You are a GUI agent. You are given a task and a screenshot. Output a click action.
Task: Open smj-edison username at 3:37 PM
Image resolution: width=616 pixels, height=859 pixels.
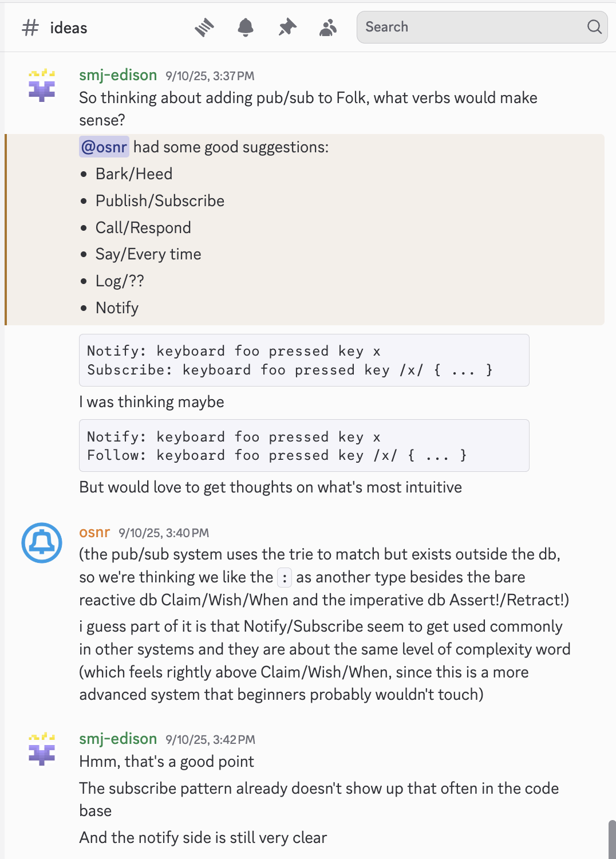click(118, 75)
